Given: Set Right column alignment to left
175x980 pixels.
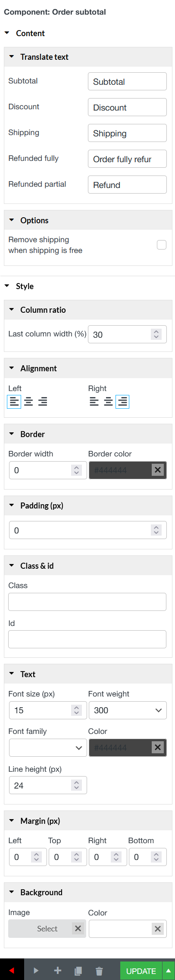Looking at the screenshot, I should tap(94, 402).
